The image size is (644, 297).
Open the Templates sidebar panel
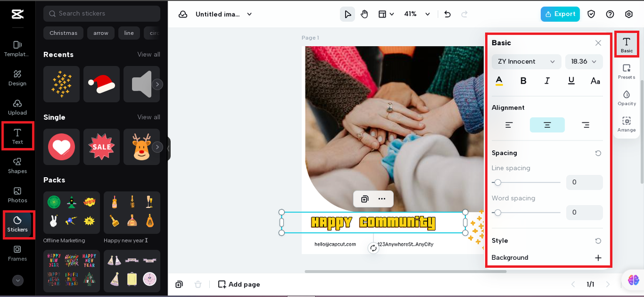pyautogui.click(x=17, y=49)
